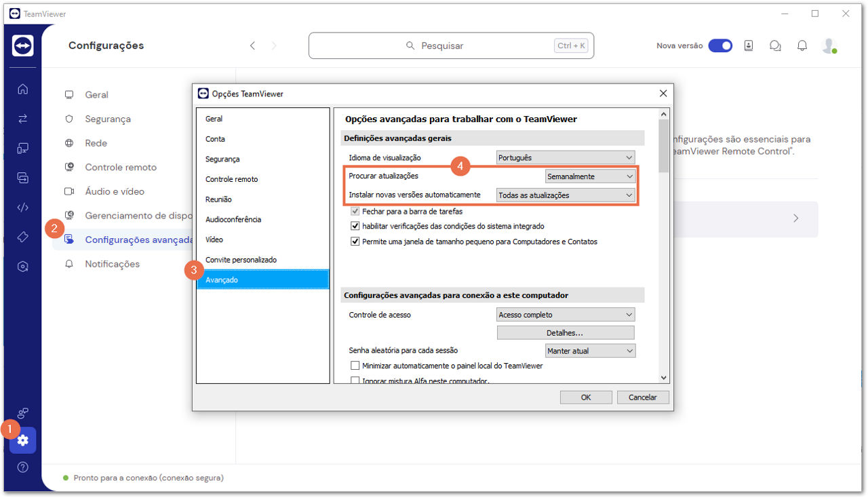Select Vídeo in the options dialog
868x498 pixels.
click(x=262, y=240)
